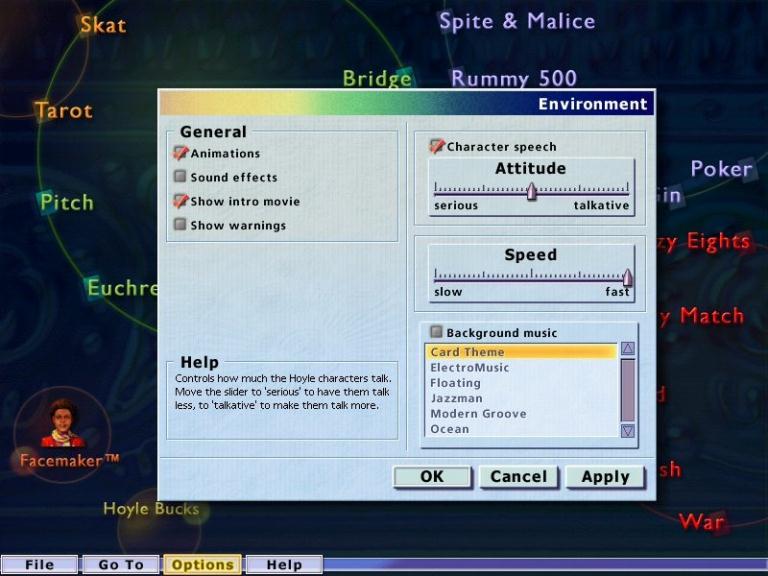Click the Speed slider handle

coord(627,277)
